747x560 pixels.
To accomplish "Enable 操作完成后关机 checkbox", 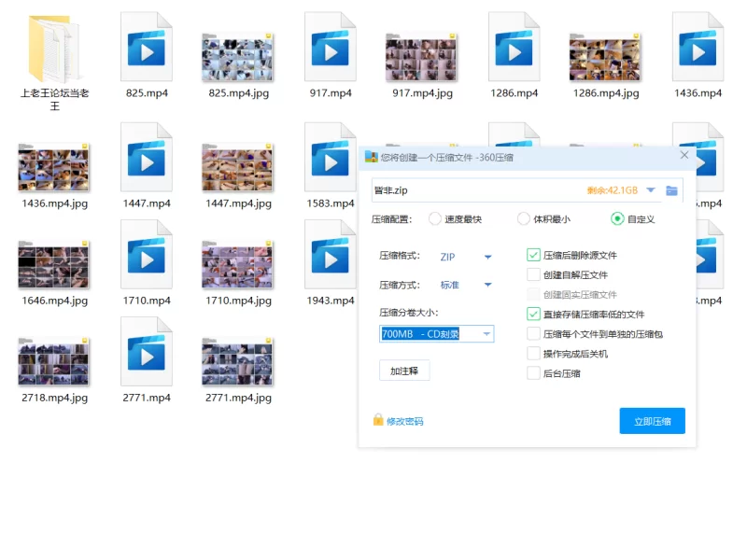I will pos(534,354).
